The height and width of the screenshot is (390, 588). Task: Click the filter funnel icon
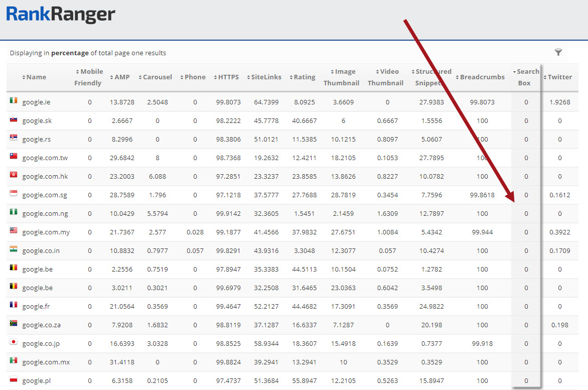558,52
